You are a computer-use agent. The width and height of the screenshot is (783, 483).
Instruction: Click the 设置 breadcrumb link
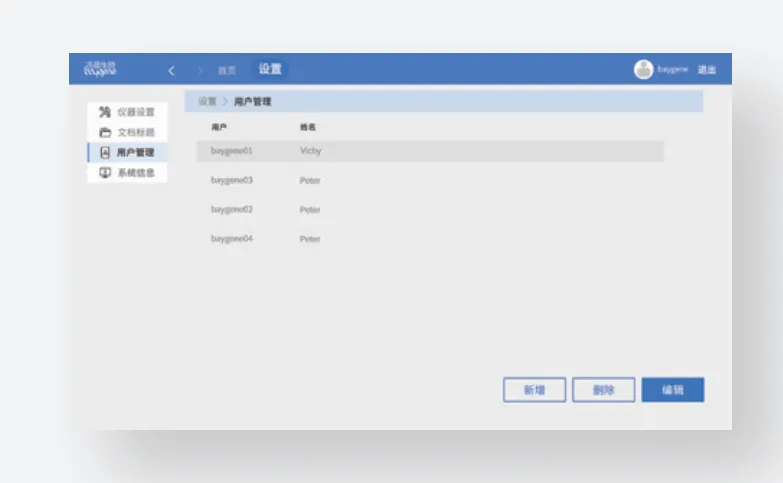[207, 101]
